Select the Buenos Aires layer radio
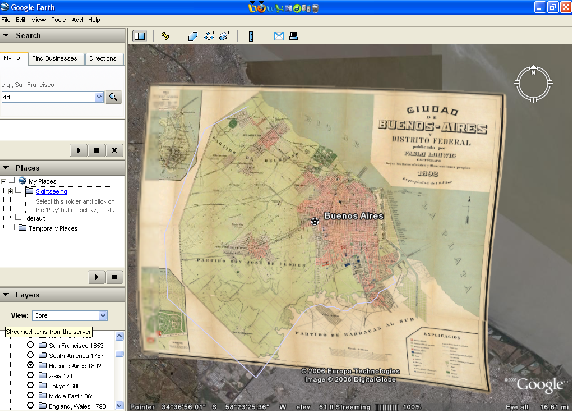 [x=31, y=365]
